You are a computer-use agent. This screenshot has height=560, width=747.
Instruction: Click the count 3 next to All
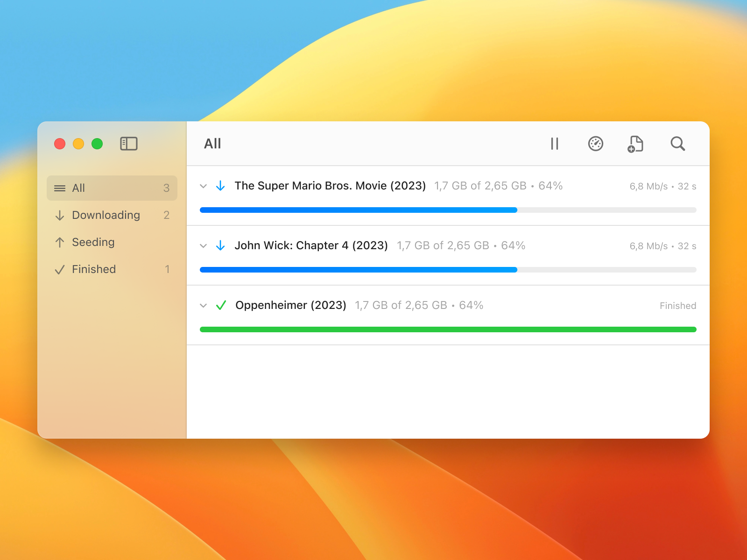coord(166,188)
